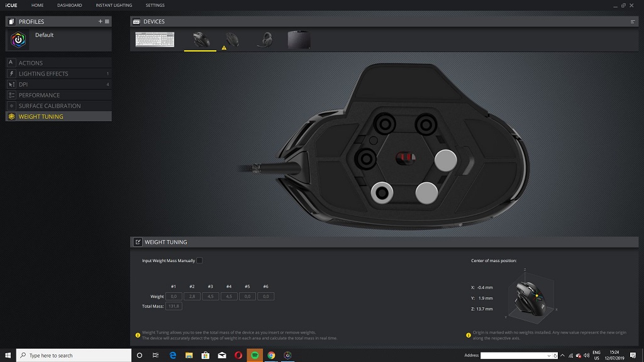Switch to Spotify in taskbar
Screen dimensions: 644x362
tap(255, 356)
